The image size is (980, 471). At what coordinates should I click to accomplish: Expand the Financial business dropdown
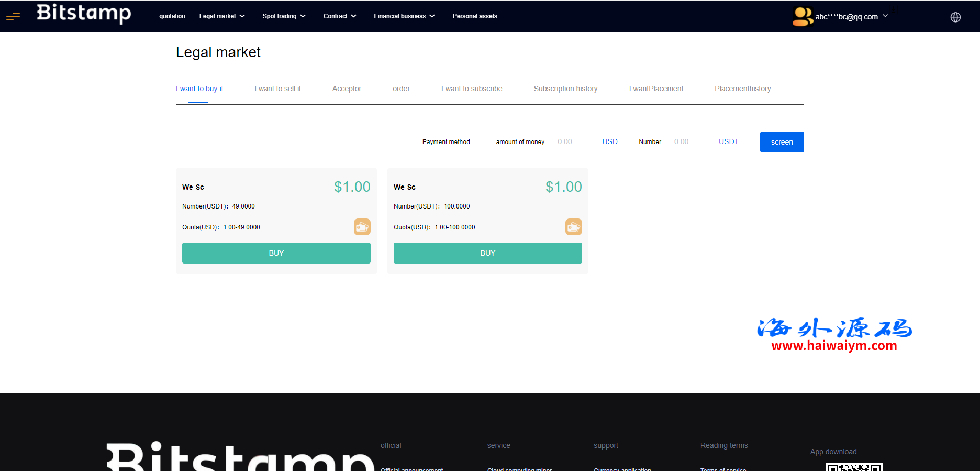click(x=404, y=16)
